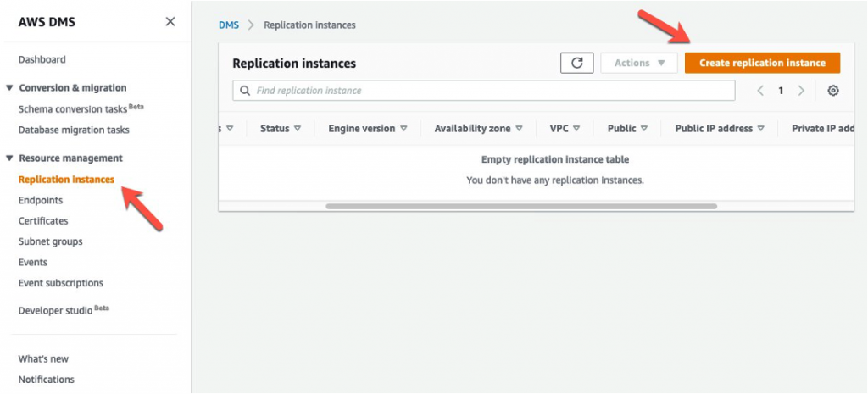
Task: Click the horizontal table scrollbar
Action: click(x=521, y=206)
